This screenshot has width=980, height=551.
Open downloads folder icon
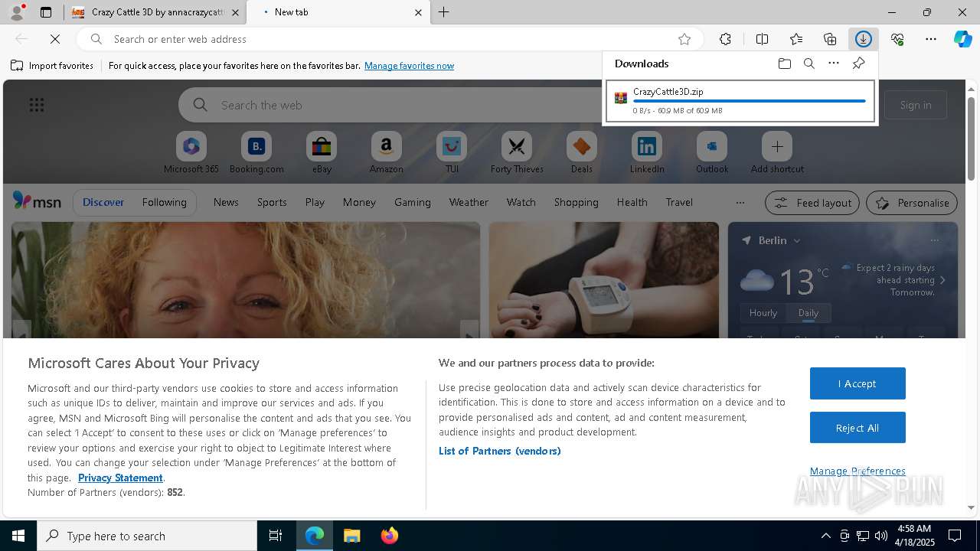click(x=784, y=64)
